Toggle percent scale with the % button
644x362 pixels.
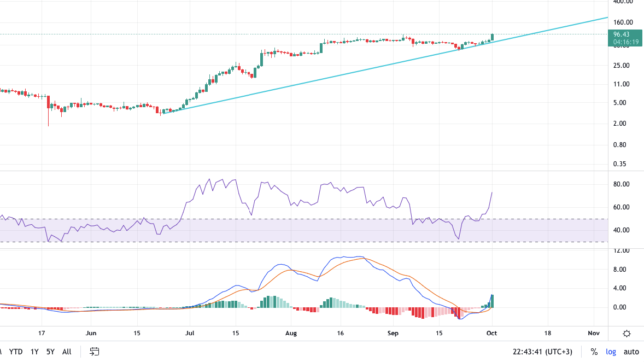[594, 352]
